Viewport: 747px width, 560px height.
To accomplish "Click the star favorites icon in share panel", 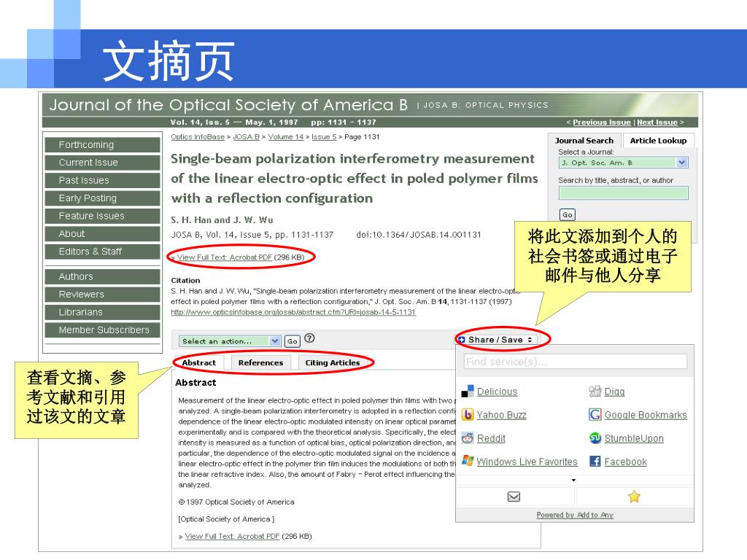I will [x=634, y=497].
